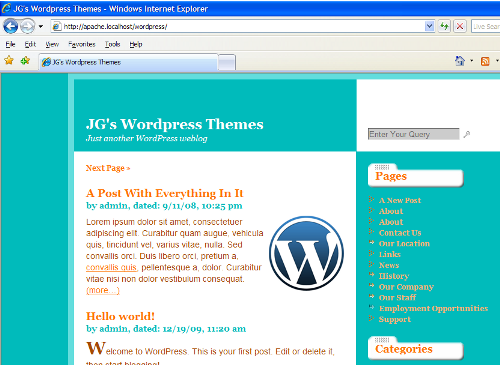Open the Links page link

[x=390, y=254]
